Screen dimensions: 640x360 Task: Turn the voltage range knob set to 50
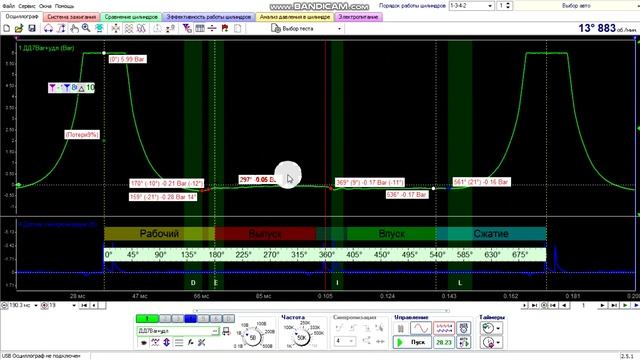tap(253, 338)
